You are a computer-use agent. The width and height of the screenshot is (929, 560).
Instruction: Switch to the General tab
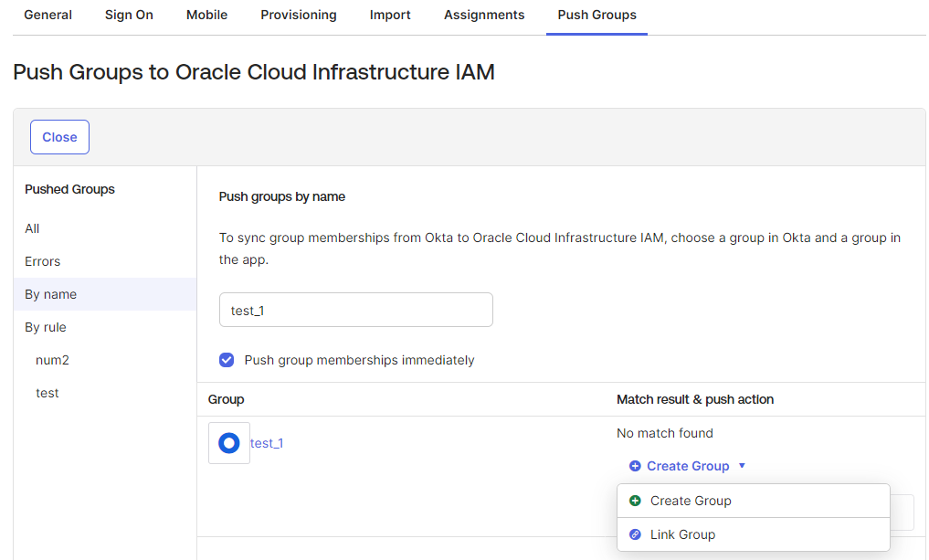(x=48, y=15)
